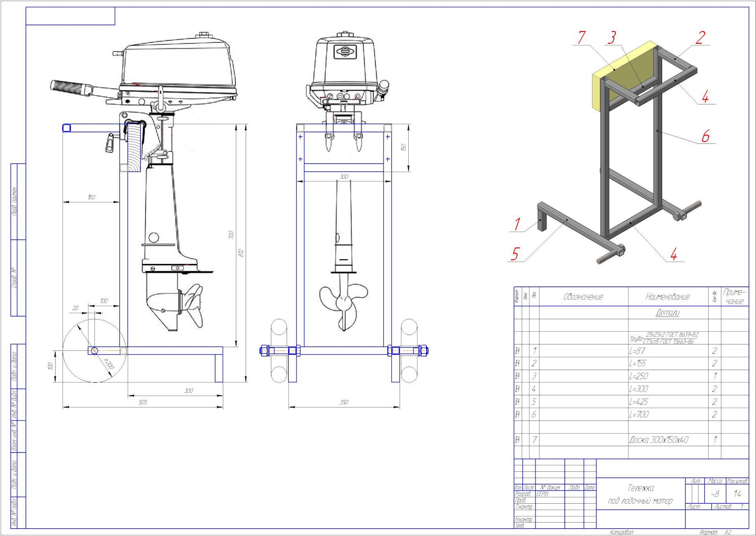Click the Обозначение column header
The width and height of the screenshot is (756, 536).
click(x=583, y=297)
